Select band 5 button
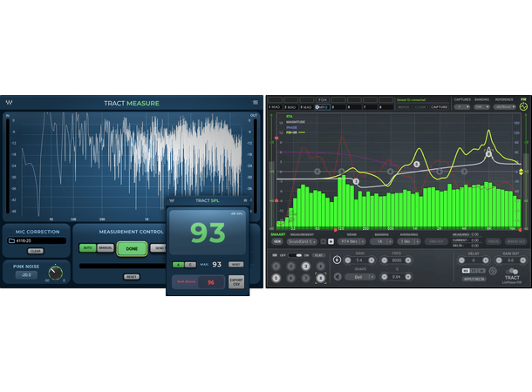The width and height of the screenshot is (532, 392). point(276,278)
